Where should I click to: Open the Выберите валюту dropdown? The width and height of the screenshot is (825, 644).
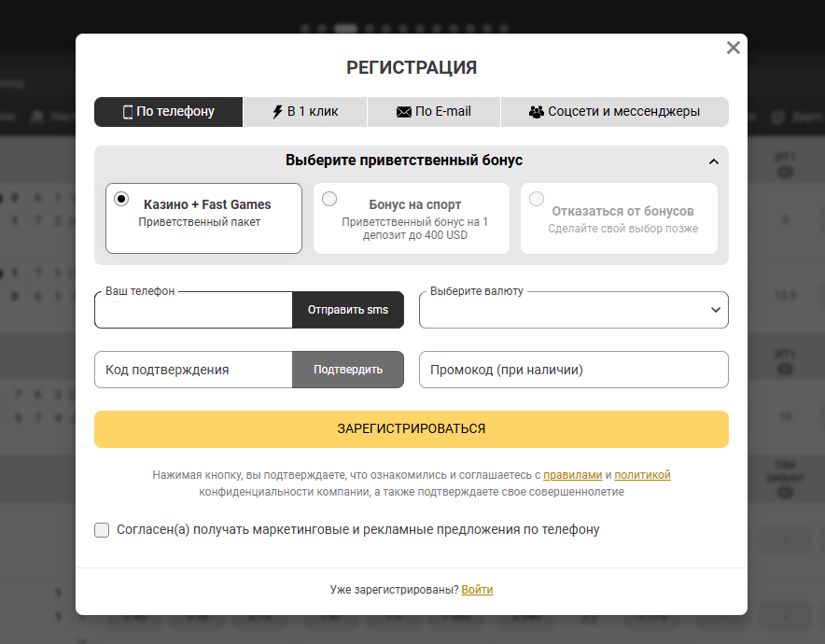click(x=573, y=310)
